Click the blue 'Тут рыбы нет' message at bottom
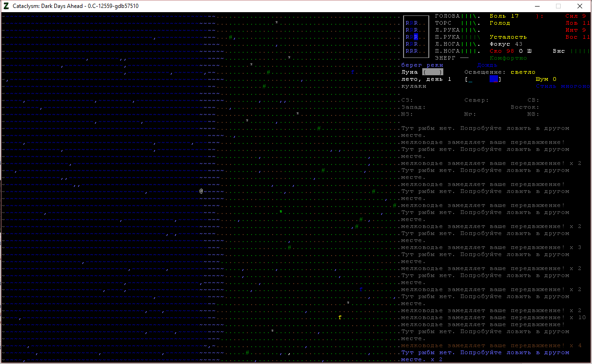Image resolution: width=592 pixels, height=364 pixels. tap(485, 356)
